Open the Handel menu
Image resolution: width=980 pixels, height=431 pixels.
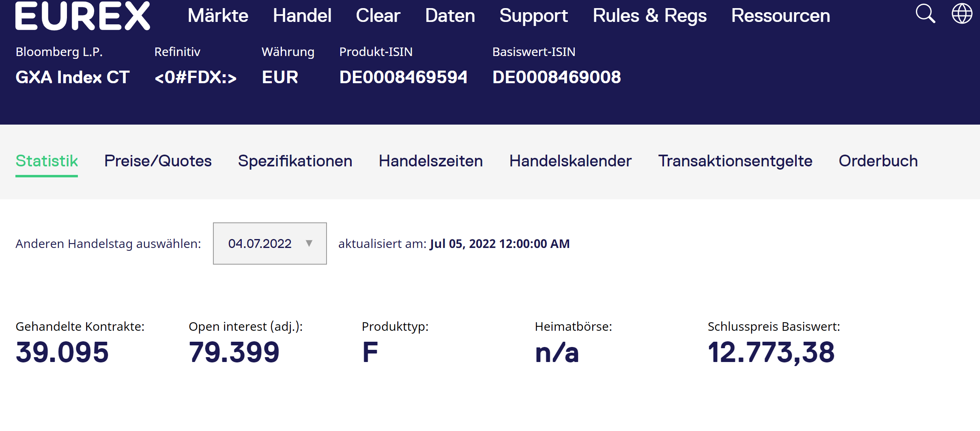[x=302, y=15]
